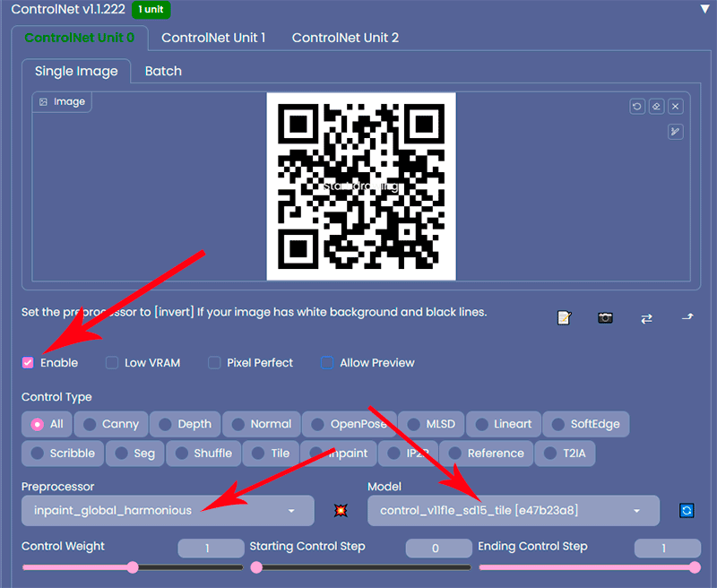
Task: Click the brush tool icon on the image canvas
Action: pyautogui.click(x=676, y=132)
